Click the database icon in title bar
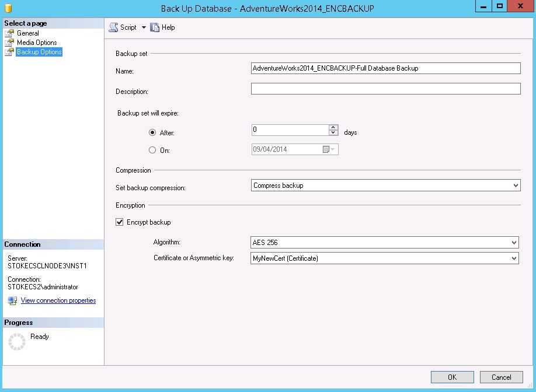The width and height of the screenshot is (536, 392). point(8,8)
